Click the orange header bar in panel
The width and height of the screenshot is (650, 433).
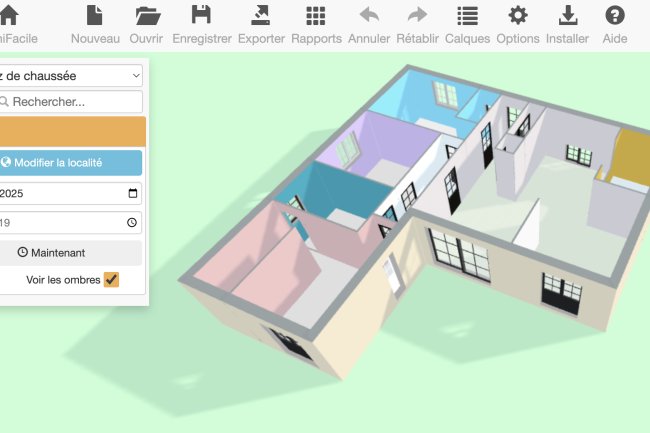(73, 132)
